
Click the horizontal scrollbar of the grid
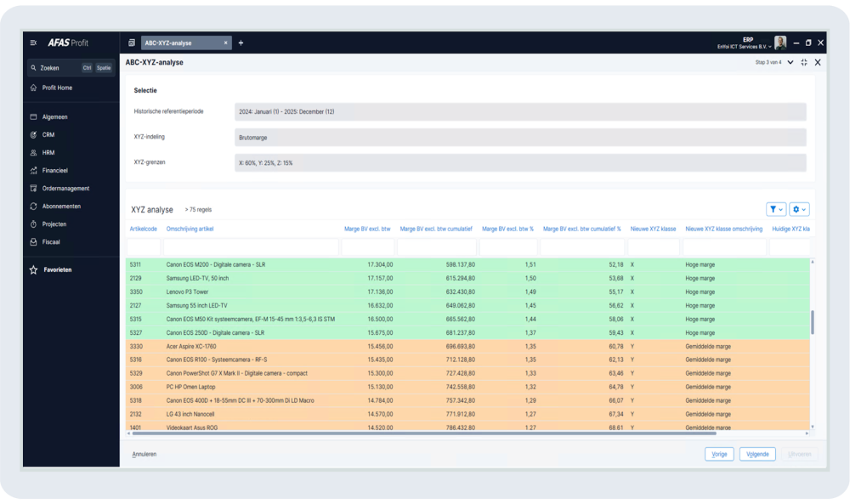click(x=424, y=433)
